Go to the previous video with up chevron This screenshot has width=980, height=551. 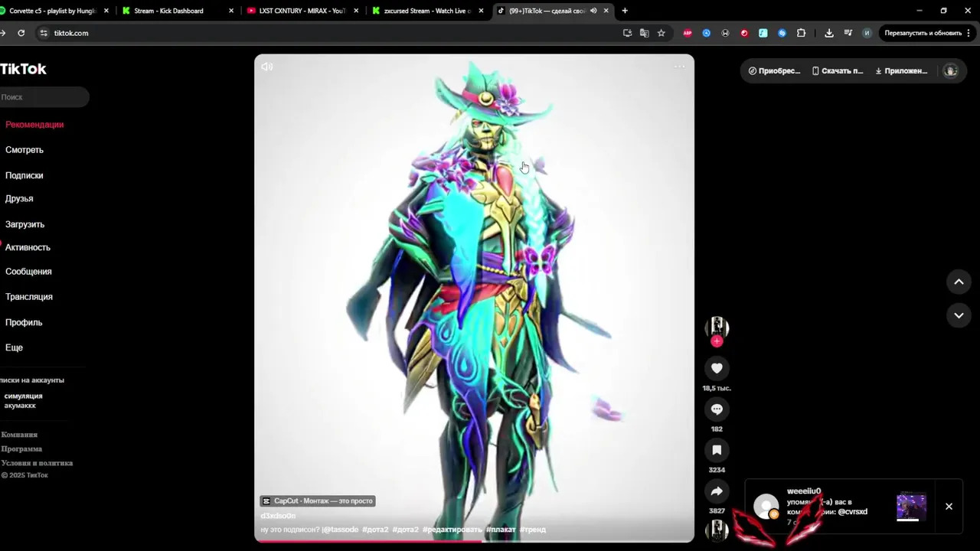tap(959, 282)
